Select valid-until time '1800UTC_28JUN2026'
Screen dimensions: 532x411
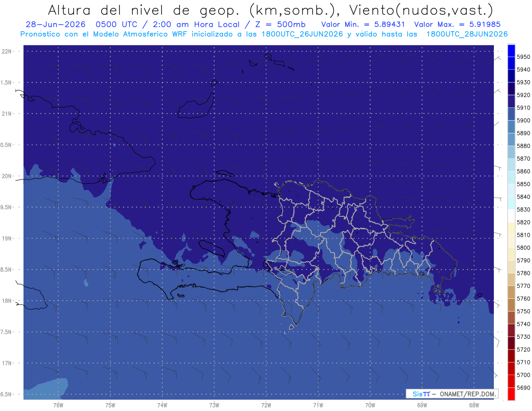pyautogui.click(x=467, y=34)
